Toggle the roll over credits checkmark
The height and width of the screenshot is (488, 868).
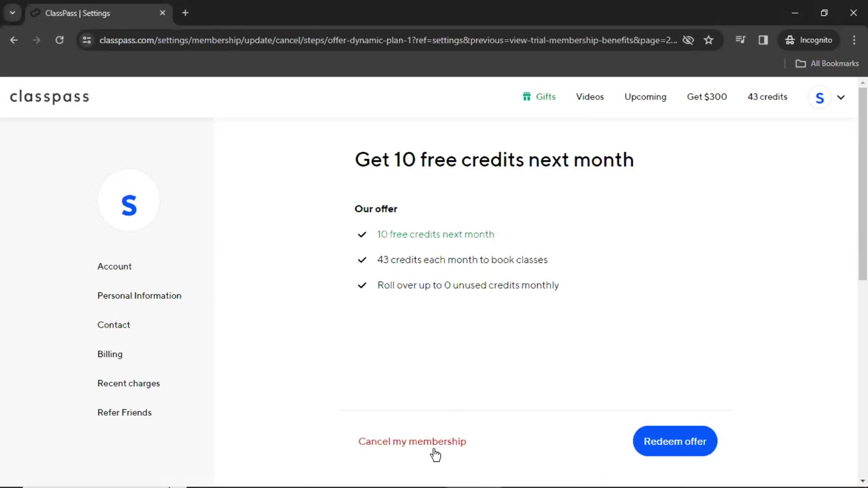(x=362, y=285)
